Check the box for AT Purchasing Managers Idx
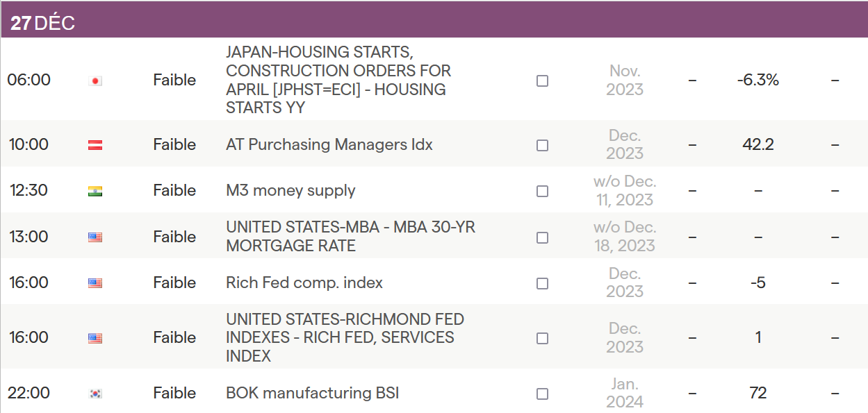 tap(542, 145)
